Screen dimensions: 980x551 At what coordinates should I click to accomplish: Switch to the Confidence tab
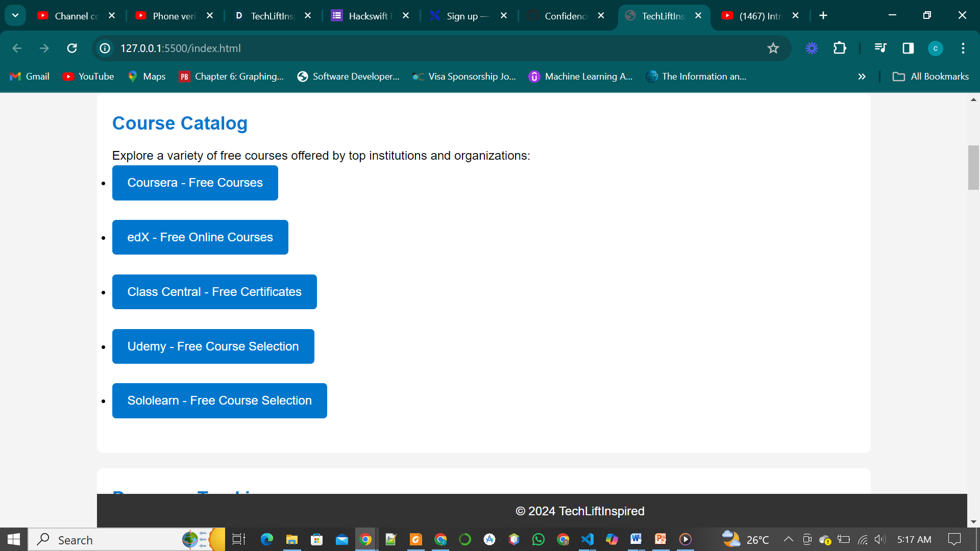pos(566,16)
